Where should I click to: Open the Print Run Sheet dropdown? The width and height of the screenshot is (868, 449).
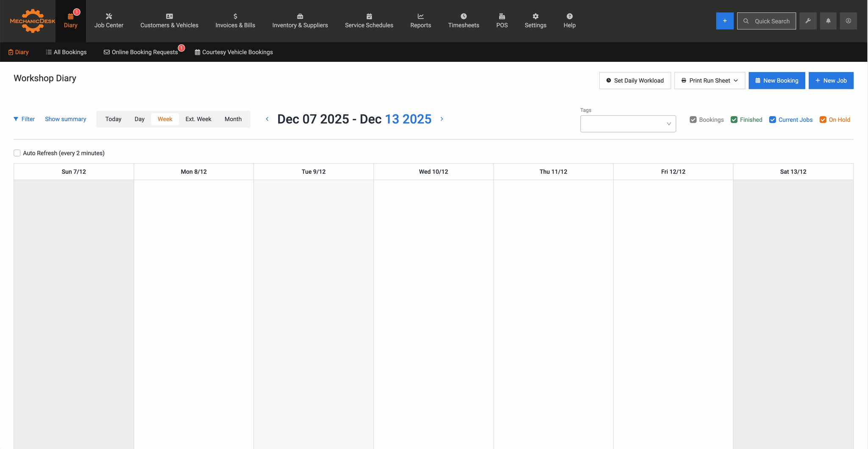(709, 80)
